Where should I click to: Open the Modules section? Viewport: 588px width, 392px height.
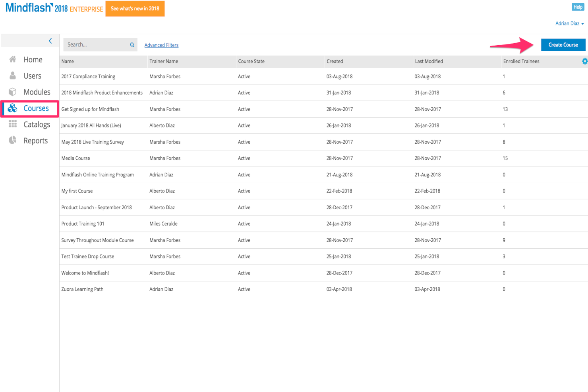point(37,92)
